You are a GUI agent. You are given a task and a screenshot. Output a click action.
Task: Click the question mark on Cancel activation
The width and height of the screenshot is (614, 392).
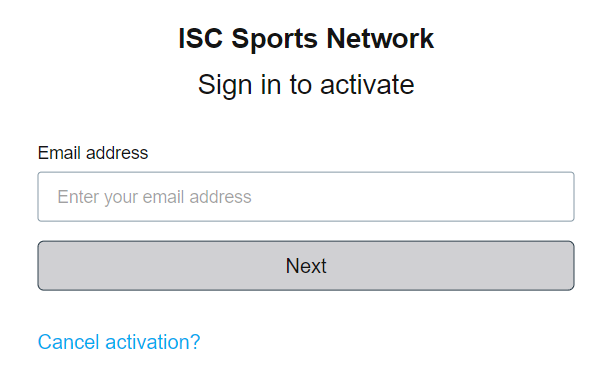(x=195, y=342)
